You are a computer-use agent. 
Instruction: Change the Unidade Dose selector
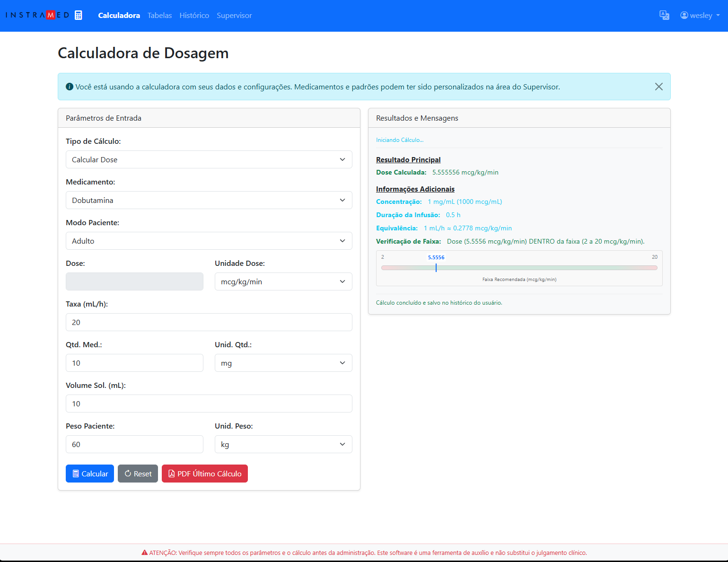pyautogui.click(x=283, y=281)
